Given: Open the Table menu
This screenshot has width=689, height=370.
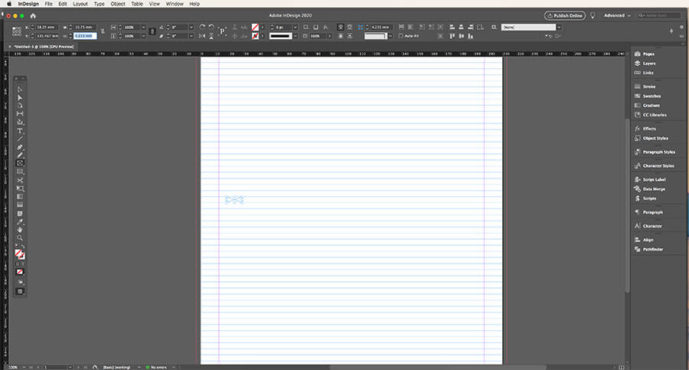Looking at the screenshot, I should click(137, 4).
